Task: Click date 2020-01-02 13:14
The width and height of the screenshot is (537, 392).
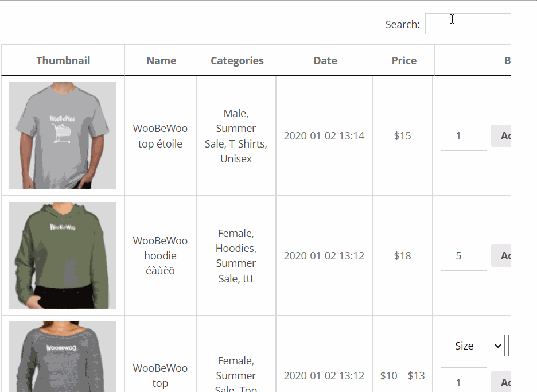Action: (324, 135)
